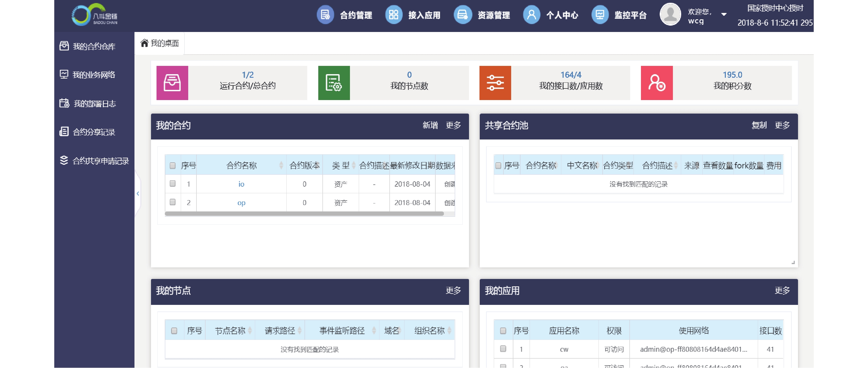Check the box for contract row io

click(x=172, y=184)
